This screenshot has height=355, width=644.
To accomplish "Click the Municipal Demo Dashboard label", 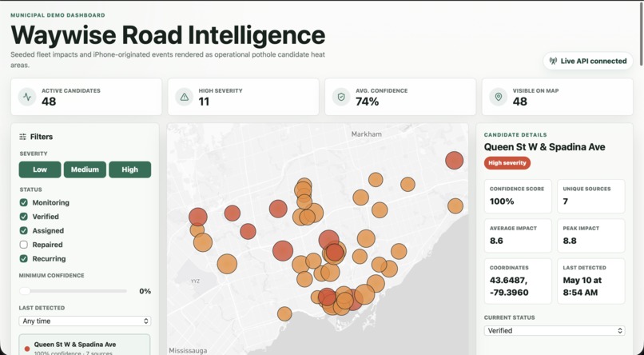I will (58, 15).
